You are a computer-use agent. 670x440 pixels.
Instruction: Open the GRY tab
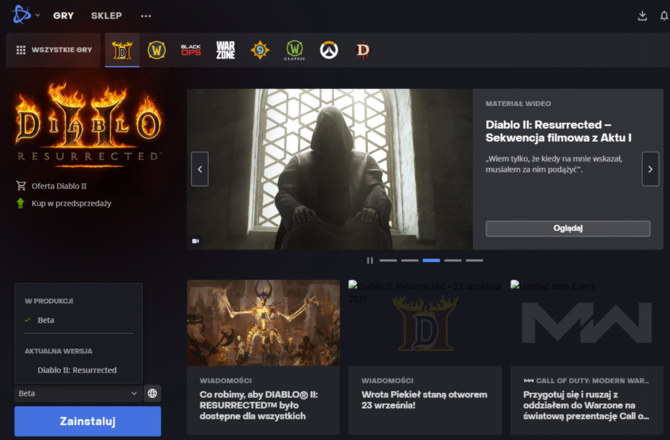click(63, 16)
